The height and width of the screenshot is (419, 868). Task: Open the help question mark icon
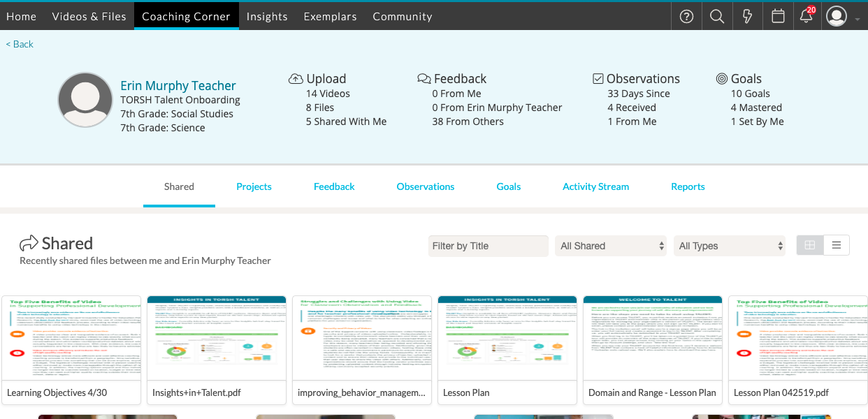[686, 17]
